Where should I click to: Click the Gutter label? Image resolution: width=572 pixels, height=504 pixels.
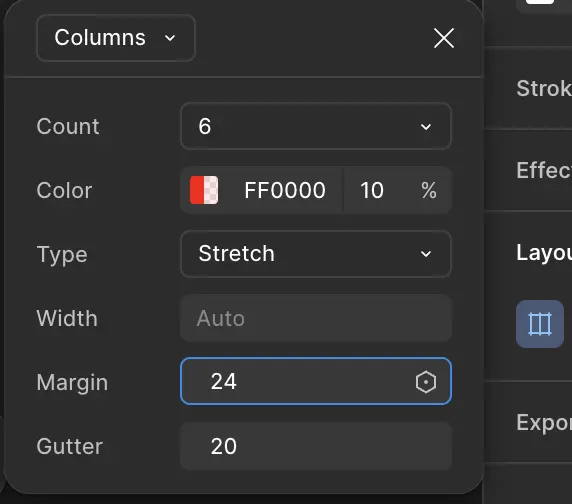(70, 446)
